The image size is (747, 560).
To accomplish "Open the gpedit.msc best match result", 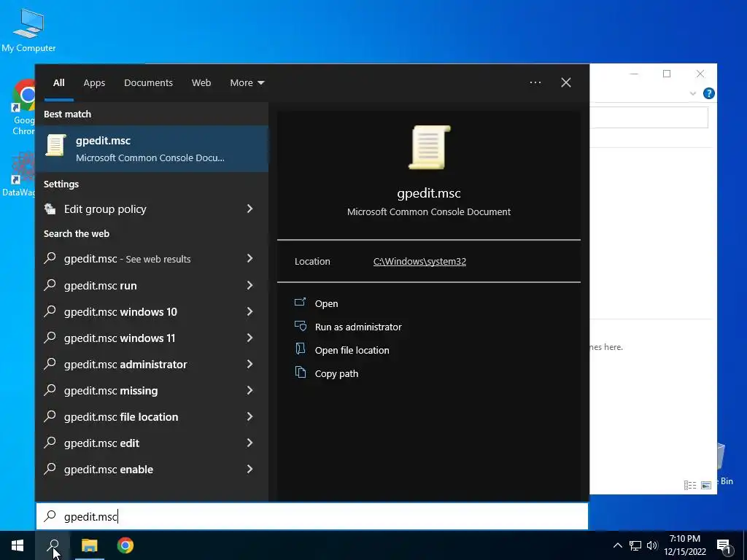I will tap(152, 149).
